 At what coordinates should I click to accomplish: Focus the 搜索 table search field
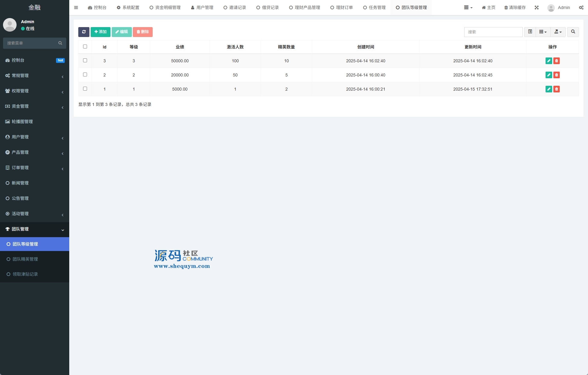coord(493,32)
